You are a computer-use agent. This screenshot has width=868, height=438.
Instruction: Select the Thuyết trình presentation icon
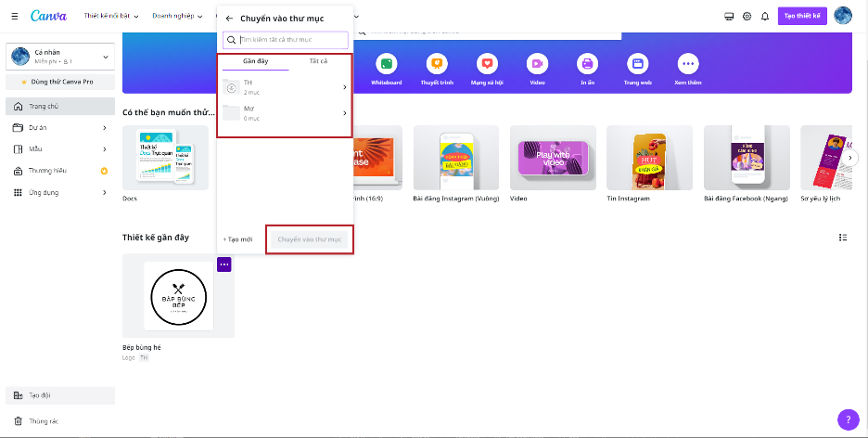436,64
